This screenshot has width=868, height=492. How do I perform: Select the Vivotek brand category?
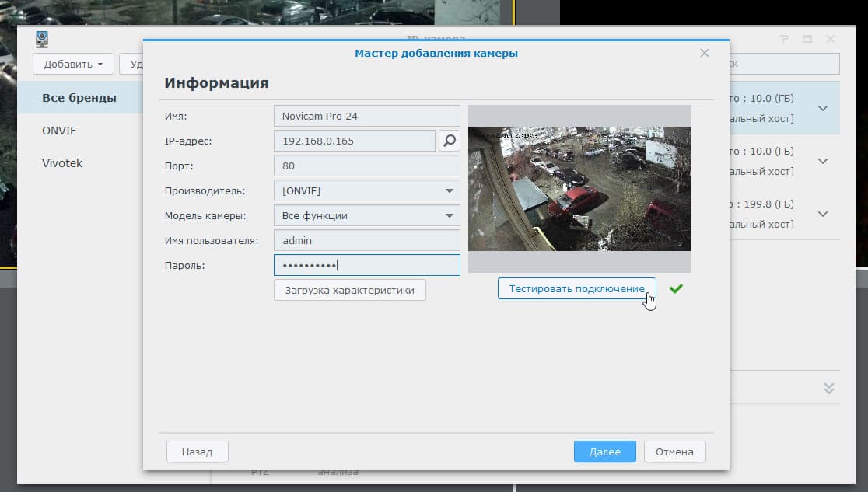(62, 163)
